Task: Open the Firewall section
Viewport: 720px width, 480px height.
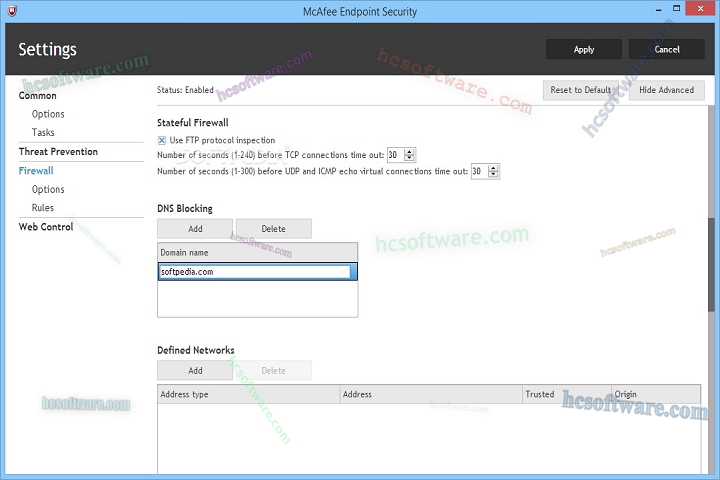Action: (36, 170)
